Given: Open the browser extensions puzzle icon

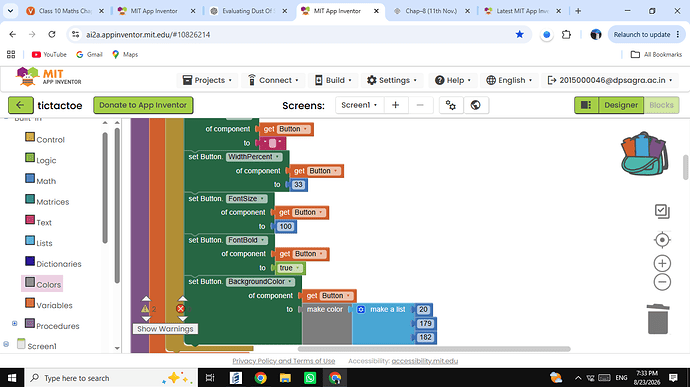Looking at the screenshot, I should click(x=566, y=34).
